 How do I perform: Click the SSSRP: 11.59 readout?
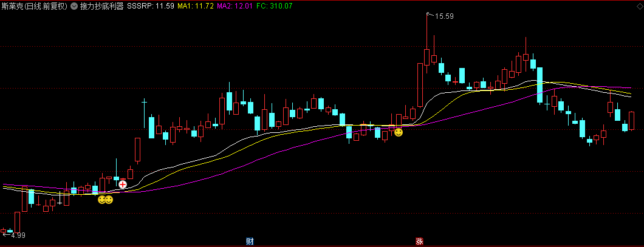[x=151, y=7]
